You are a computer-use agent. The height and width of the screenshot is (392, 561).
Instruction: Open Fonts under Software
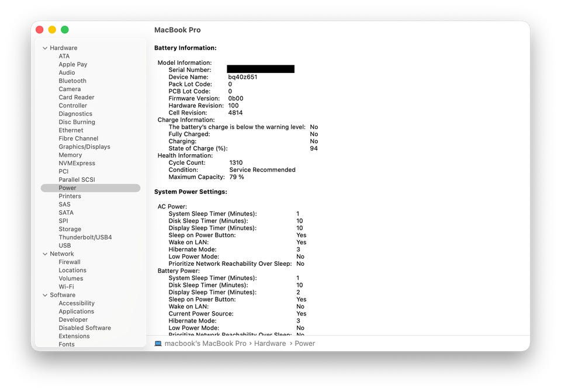[x=67, y=344]
